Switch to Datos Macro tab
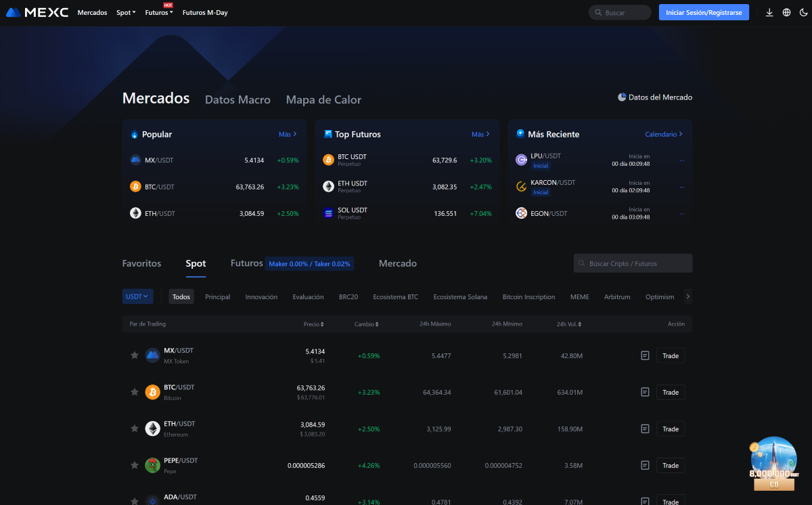Viewport: 812px width, 505px height. click(238, 100)
